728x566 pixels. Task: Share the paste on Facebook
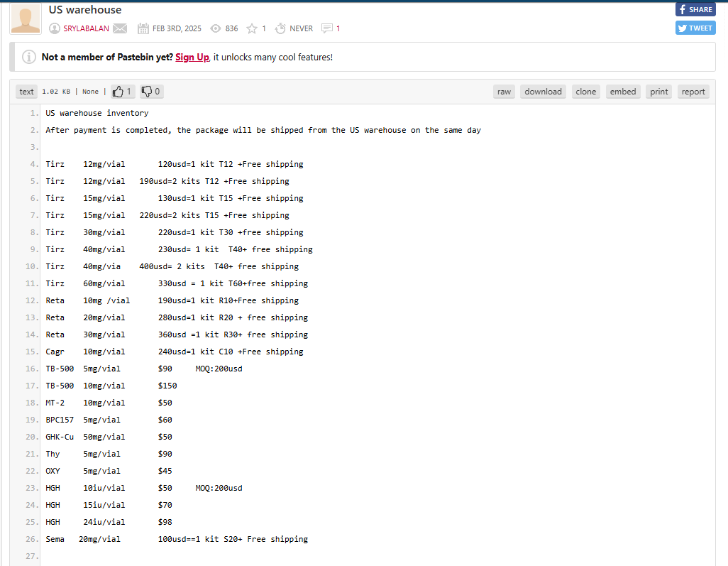(x=695, y=9)
